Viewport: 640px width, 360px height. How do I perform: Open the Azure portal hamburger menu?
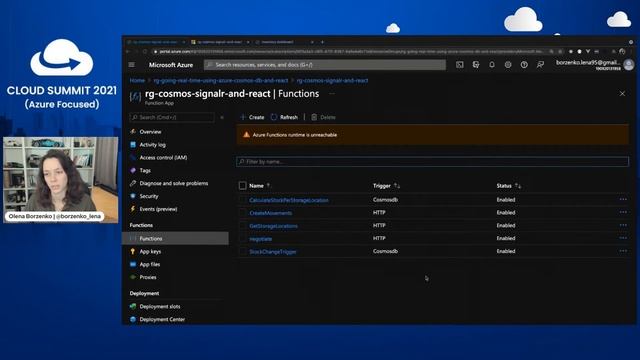[131, 65]
